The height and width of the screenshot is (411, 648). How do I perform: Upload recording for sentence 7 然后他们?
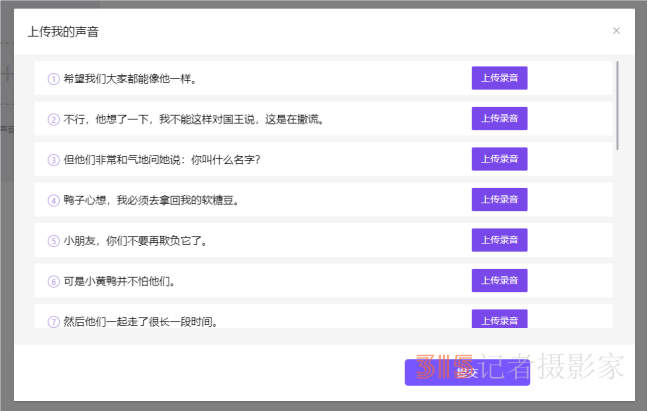click(499, 319)
